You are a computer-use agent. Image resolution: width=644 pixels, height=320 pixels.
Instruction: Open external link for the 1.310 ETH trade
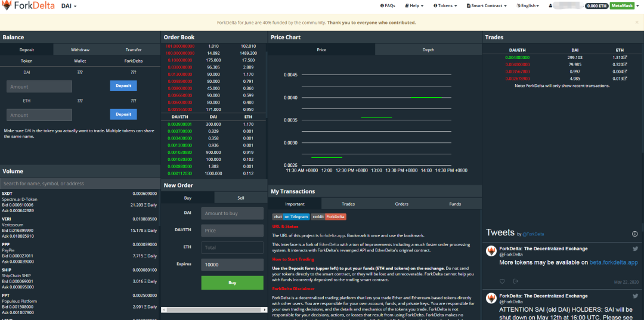626,57
